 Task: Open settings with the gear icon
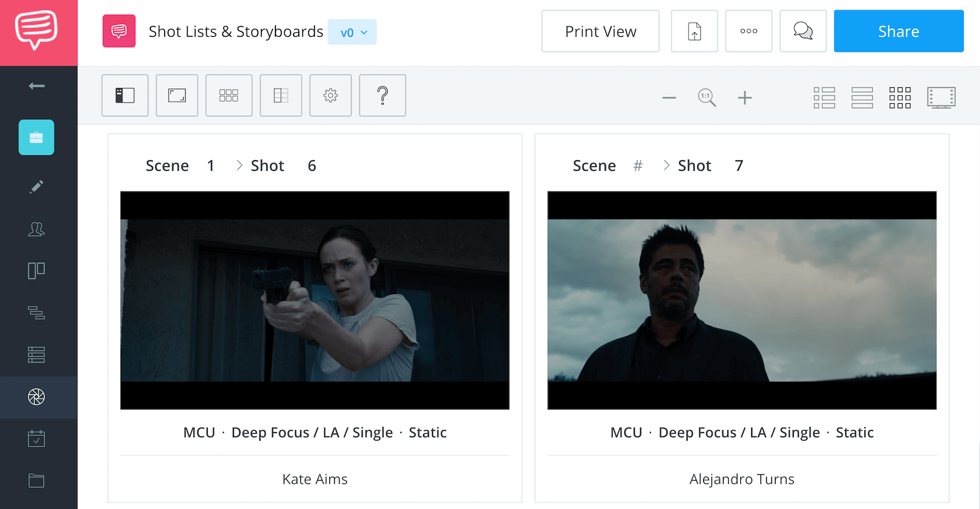click(x=331, y=95)
